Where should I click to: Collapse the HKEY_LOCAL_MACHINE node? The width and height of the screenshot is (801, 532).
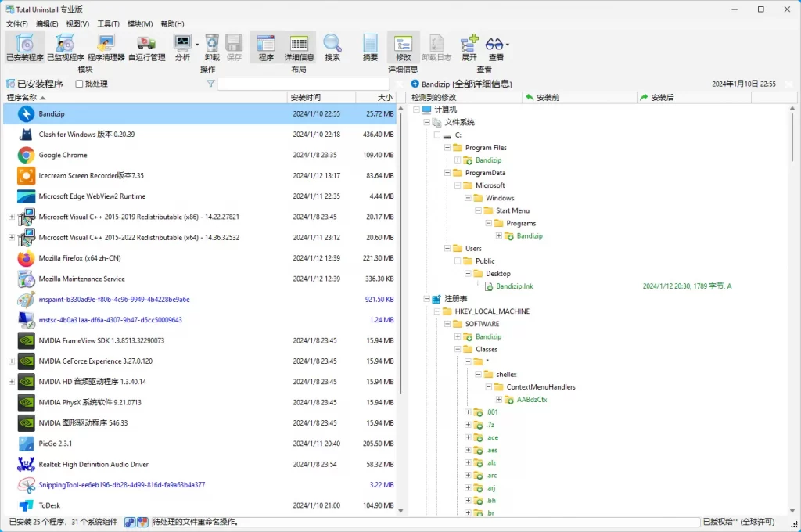tap(436, 311)
